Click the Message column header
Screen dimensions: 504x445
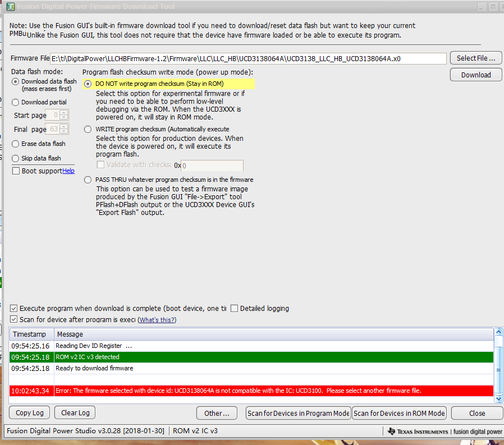point(274,334)
